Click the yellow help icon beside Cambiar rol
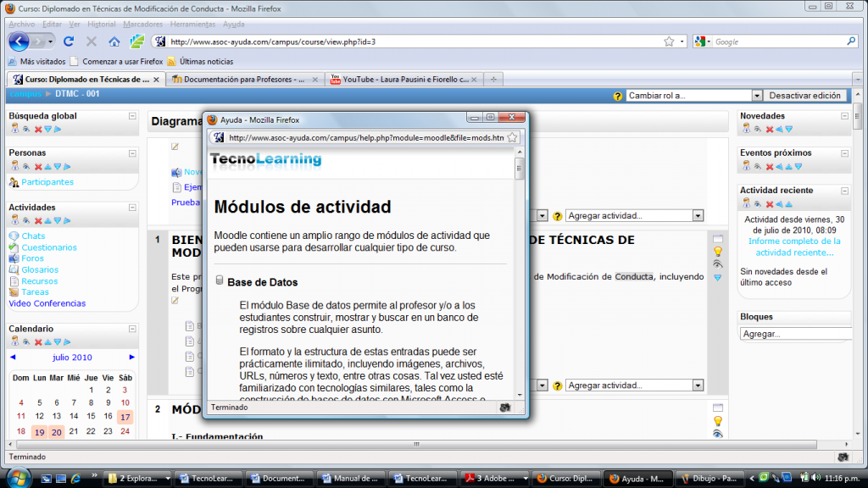 tap(618, 96)
